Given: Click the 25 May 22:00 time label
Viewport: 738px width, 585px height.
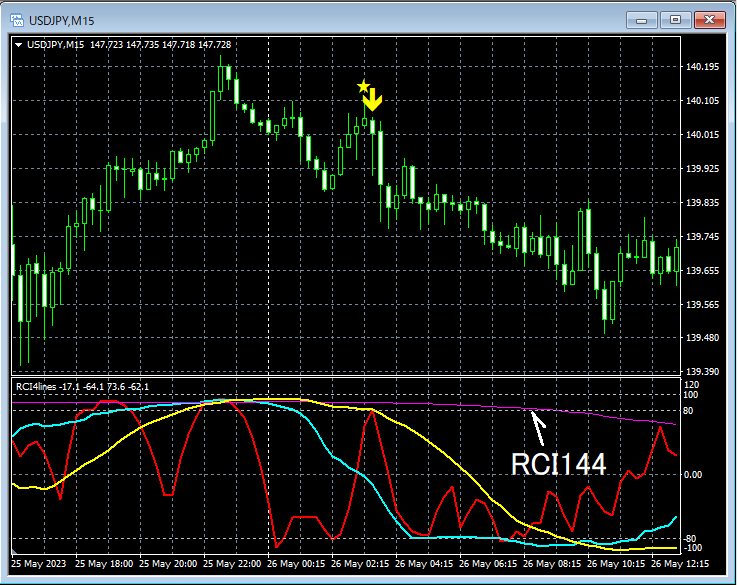Looking at the screenshot, I should (x=232, y=563).
